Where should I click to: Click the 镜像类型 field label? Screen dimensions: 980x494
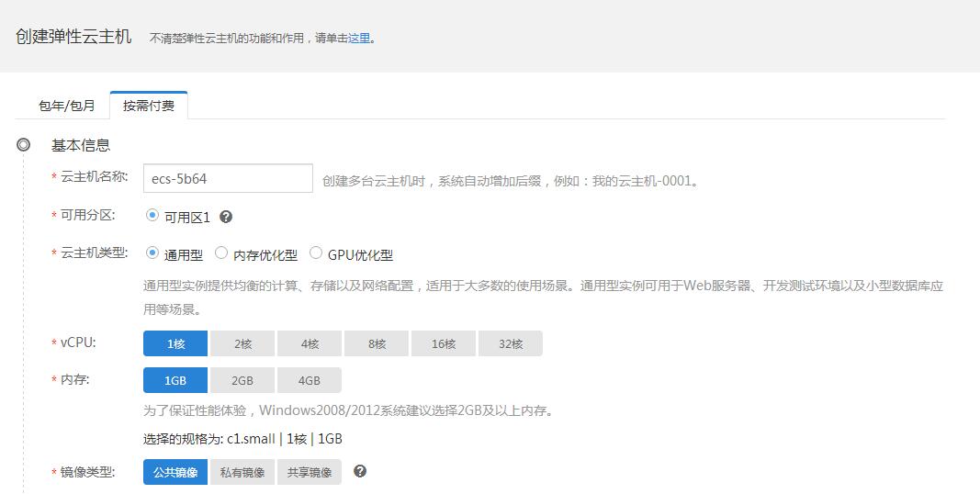pos(87,472)
